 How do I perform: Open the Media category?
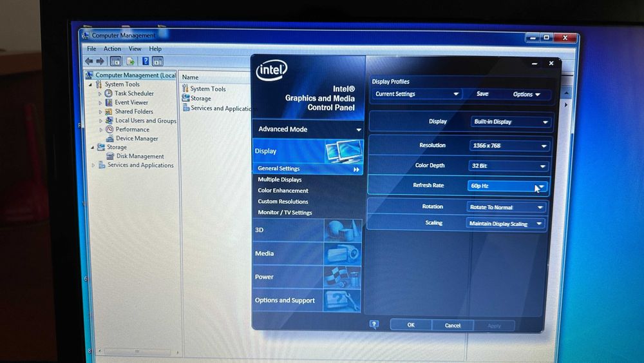click(307, 253)
